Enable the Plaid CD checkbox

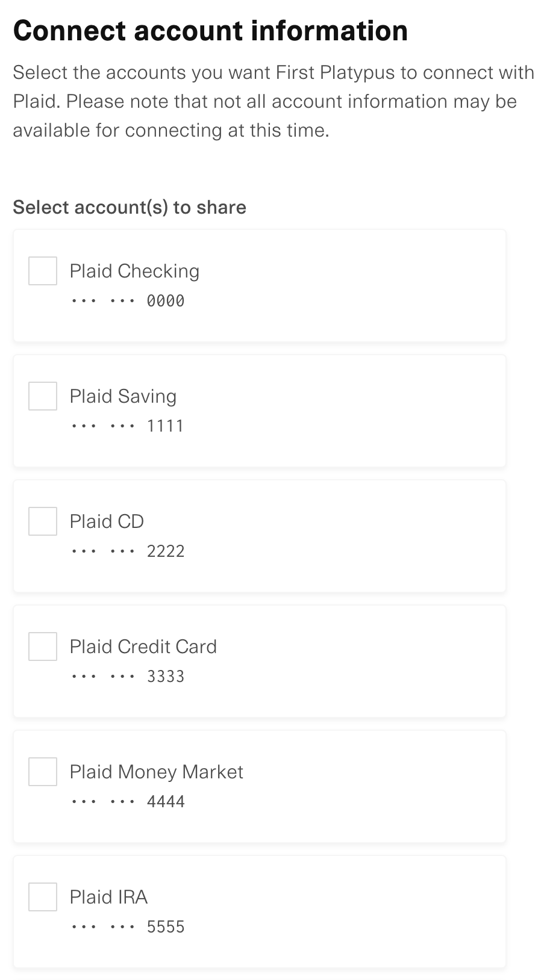pos(43,521)
